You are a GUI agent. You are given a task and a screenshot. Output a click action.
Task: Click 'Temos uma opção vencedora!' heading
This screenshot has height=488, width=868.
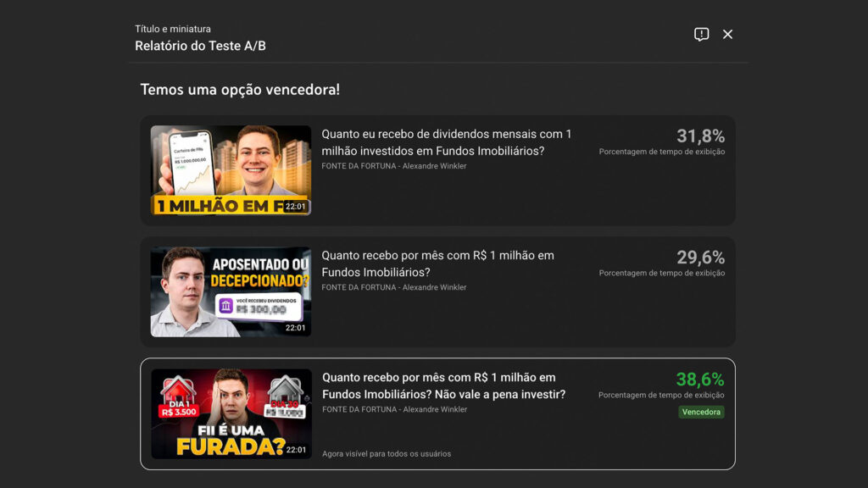pyautogui.click(x=240, y=90)
